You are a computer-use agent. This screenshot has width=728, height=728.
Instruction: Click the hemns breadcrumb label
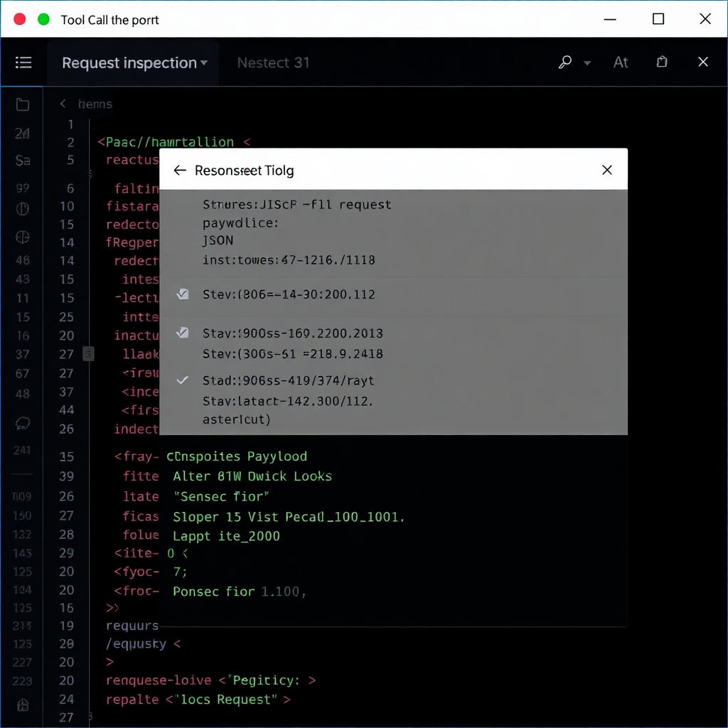click(x=95, y=104)
